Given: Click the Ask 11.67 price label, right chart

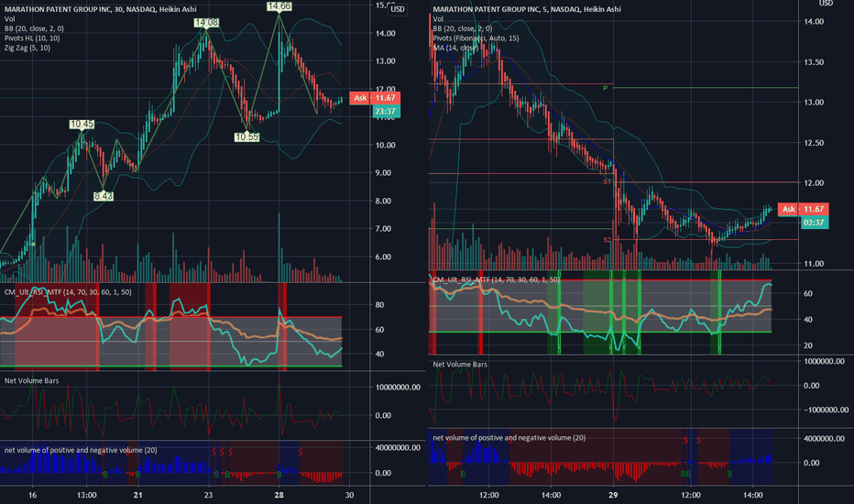Looking at the screenshot, I should tap(803, 209).
